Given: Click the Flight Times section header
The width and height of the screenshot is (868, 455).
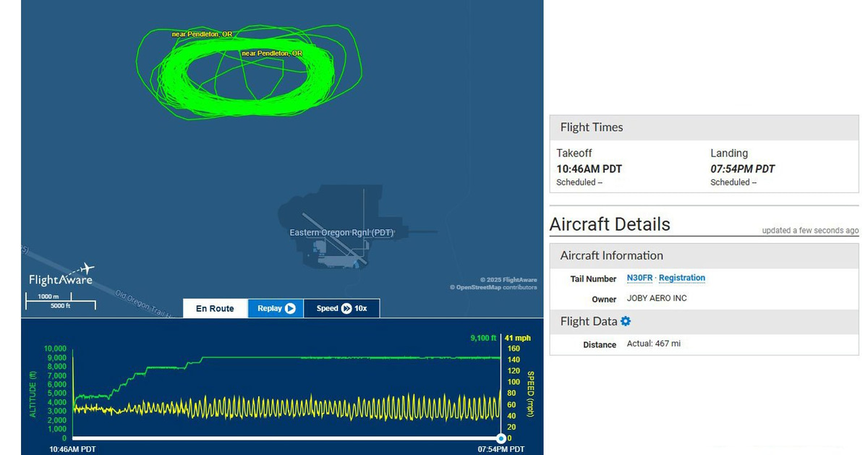Looking at the screenshot, I should 592,127.
